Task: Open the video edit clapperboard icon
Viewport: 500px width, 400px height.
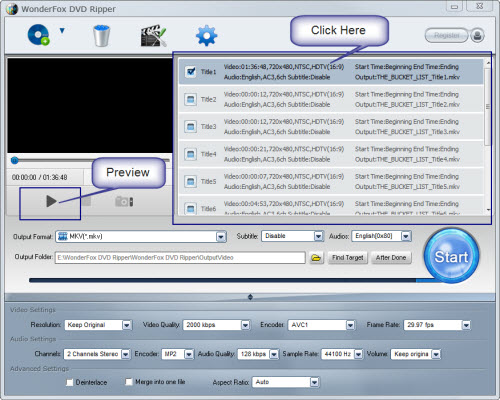Action: point(153,35)
